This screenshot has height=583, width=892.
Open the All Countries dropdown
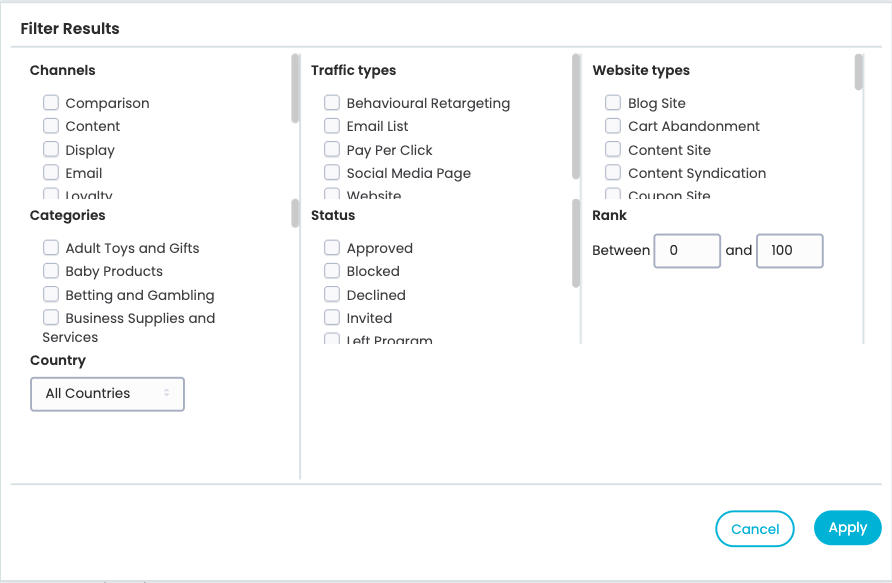108,394
